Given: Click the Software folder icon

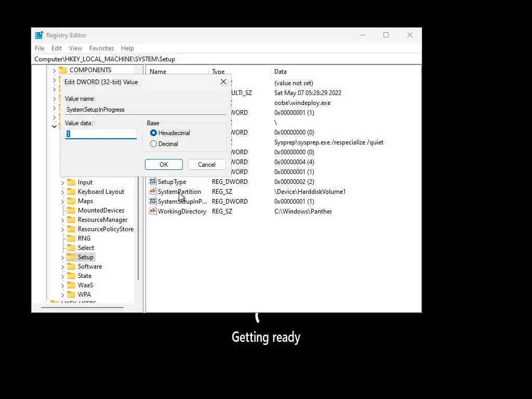Looking at the screenshot, I should 71,267.
